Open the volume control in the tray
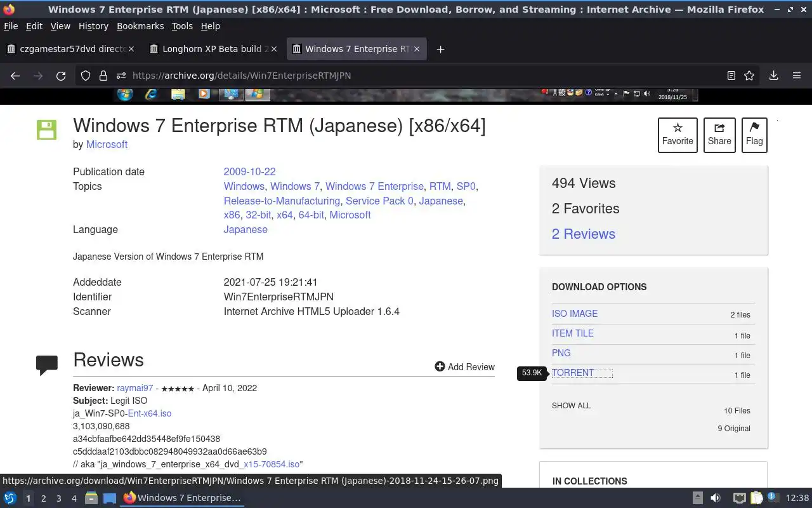Image resolution: width=812 pixels, height=508 pixels. (x=716, y=498)
